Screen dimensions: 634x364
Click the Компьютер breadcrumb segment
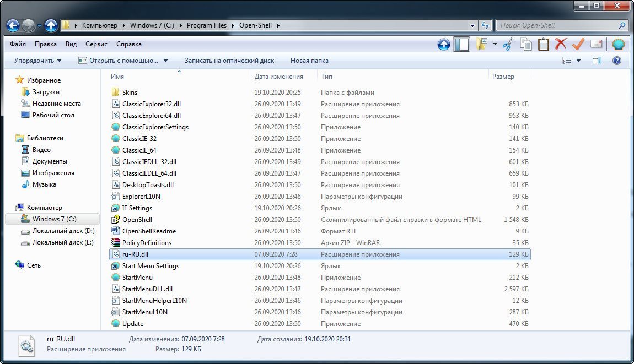click(x=99, y=25)
